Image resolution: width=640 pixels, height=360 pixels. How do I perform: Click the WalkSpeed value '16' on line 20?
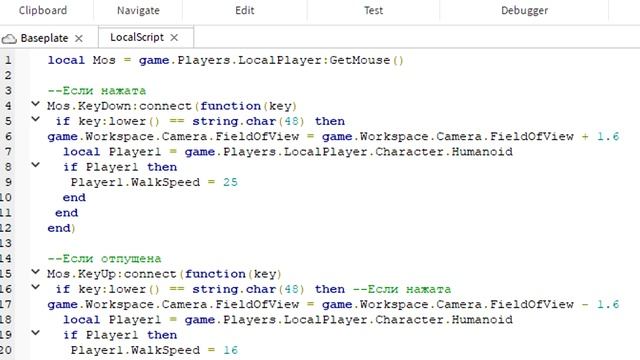coord(230,350)
